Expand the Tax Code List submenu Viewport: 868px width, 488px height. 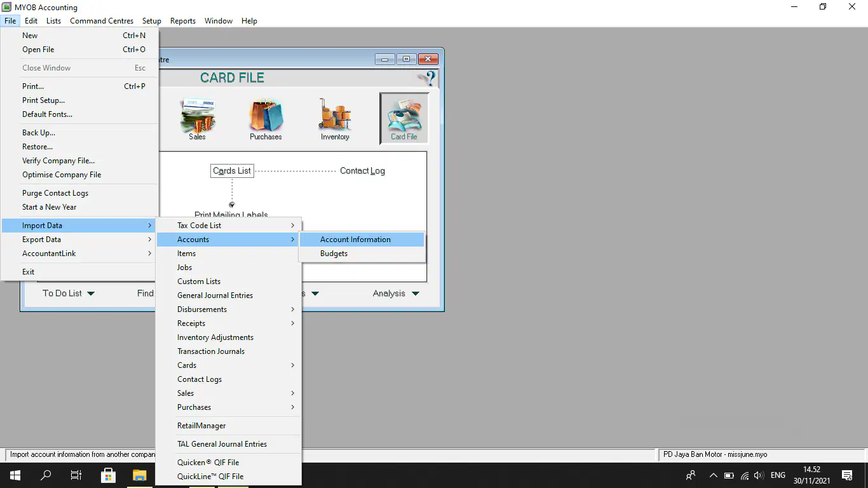pyautogui.click(x=229, y=226)
